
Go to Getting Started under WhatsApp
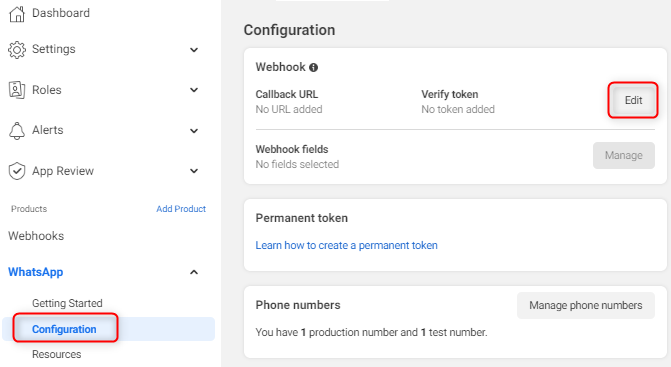point(67,303)
